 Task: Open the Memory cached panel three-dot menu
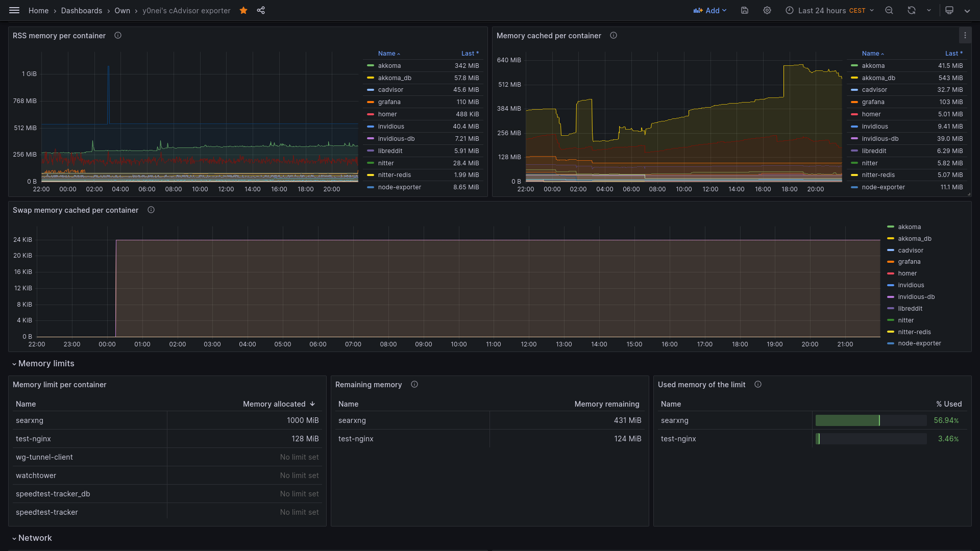(x=965, y=35)
